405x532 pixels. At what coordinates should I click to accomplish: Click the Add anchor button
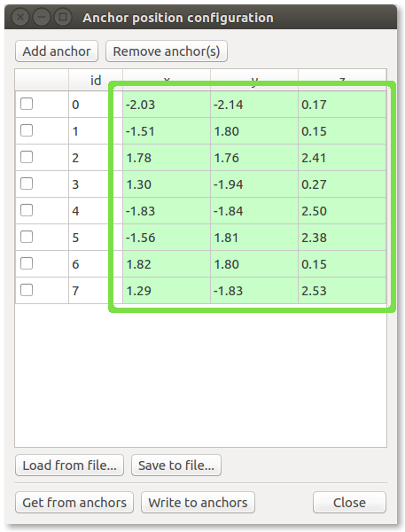point(57,51)
